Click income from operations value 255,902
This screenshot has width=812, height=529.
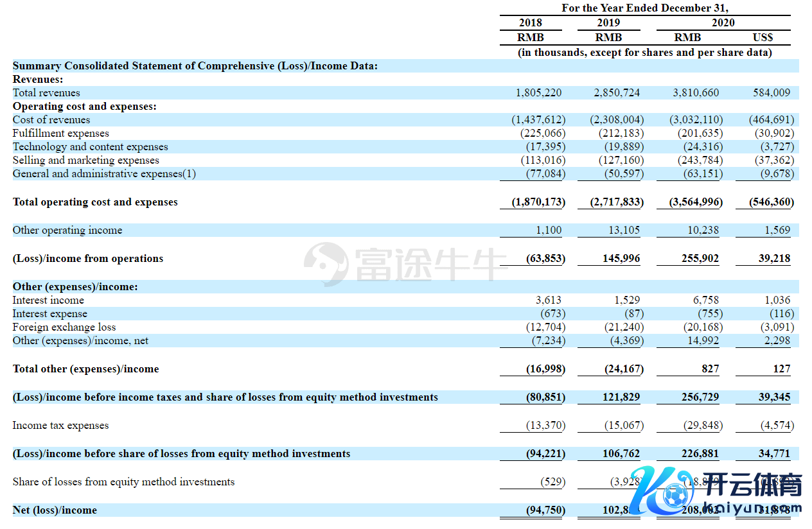[701, 258]
